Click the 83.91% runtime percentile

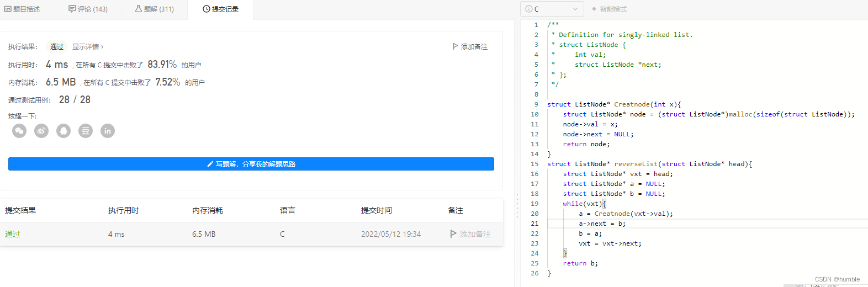(x=162, y=65)
